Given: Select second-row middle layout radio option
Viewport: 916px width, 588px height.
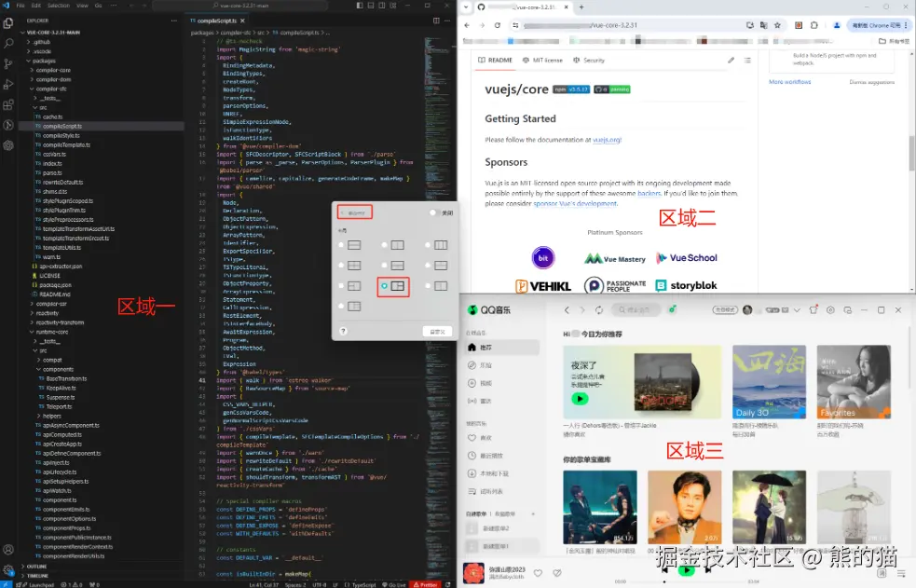Looking at the screenshot, I should (385, 265).
